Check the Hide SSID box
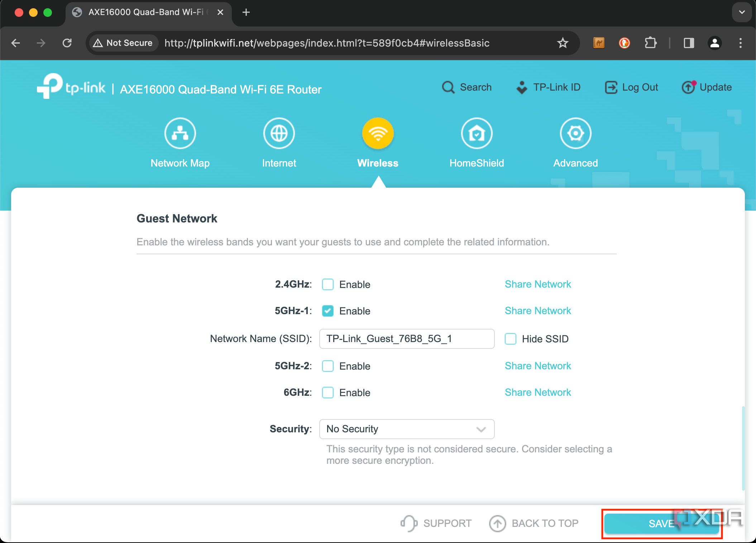This screenshot has width=756, height=543. click(x=510, y=339)
